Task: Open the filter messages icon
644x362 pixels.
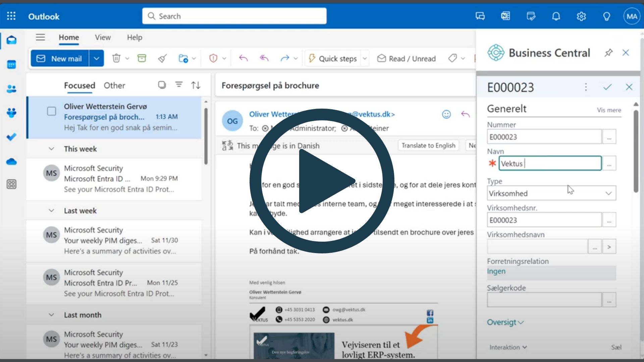Action: (179, 85)
